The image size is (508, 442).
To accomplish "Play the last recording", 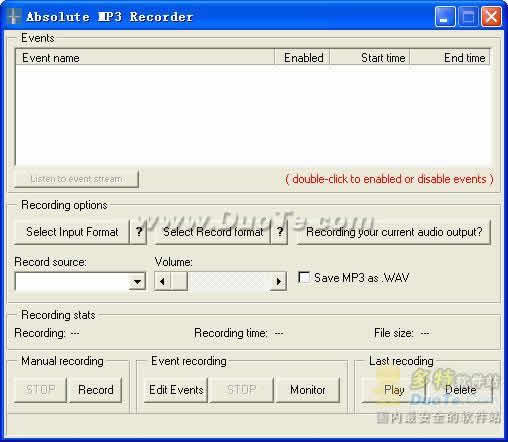I will click(x=394, y=390).
